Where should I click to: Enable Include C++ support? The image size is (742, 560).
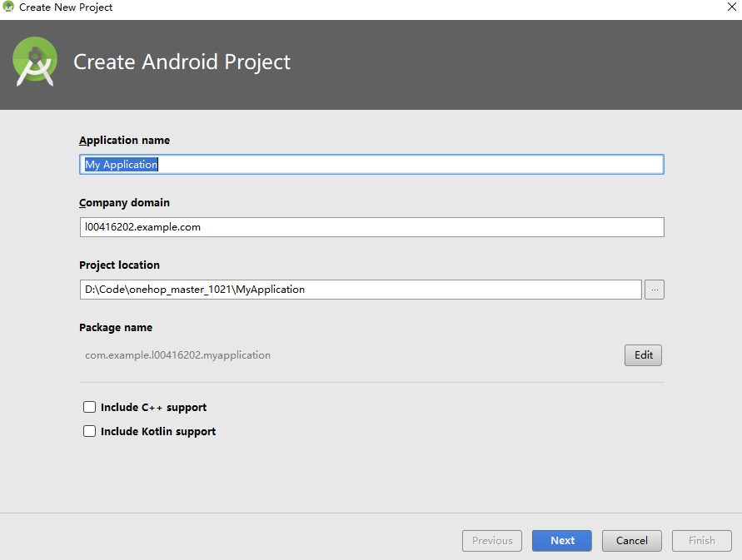(x=89, y=407)
